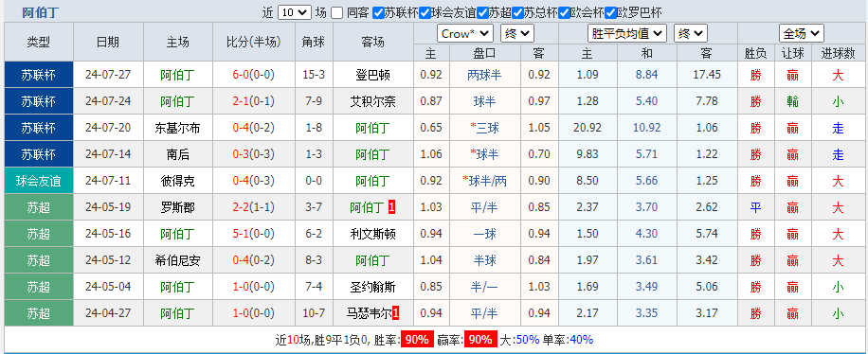
Task: Click the 两球半 handicap in the 登巴顿 row
Action: click(x=485, y=75)
